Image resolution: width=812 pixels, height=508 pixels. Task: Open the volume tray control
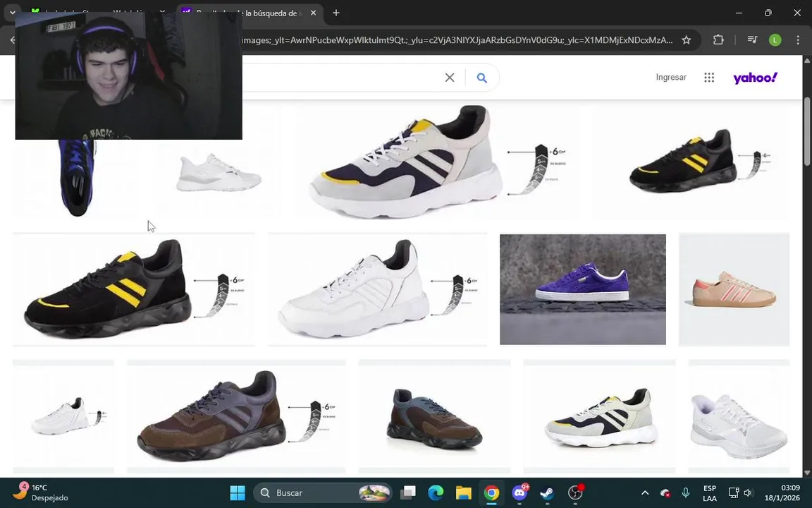coord(749,492)
